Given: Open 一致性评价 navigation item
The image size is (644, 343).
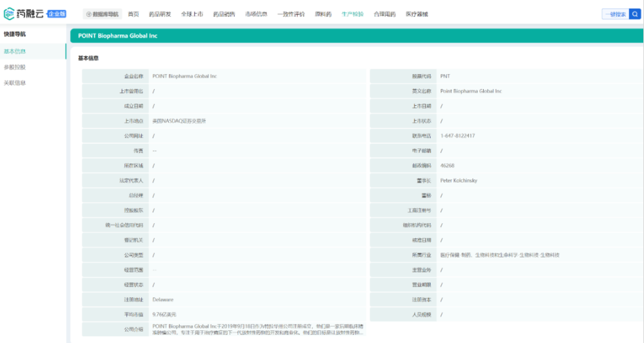Looking at the screenshot, I should [291, 14].
